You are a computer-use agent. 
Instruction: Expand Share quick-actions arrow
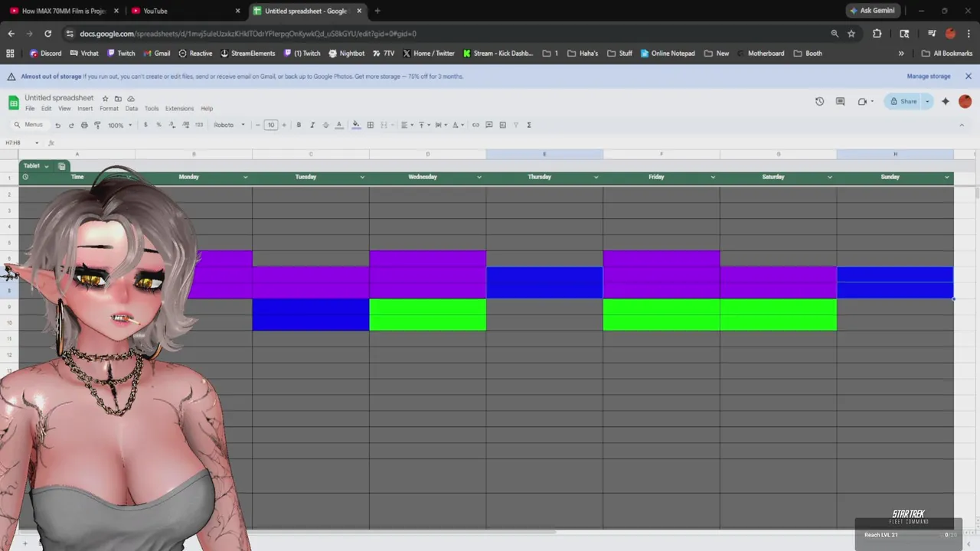coord(927,101)
